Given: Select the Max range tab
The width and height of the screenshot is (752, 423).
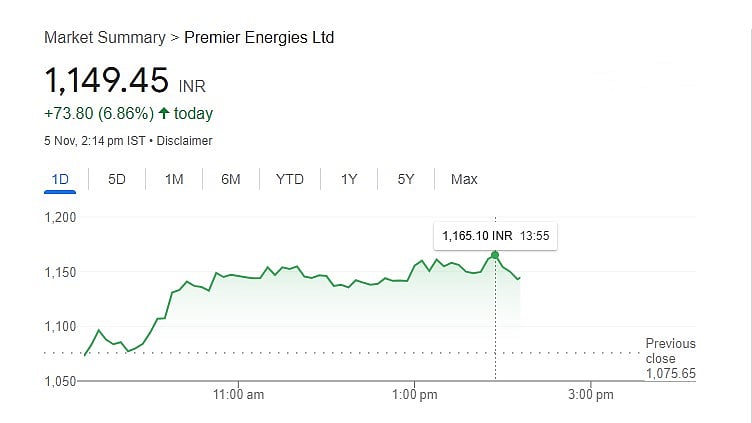Looking at the screenshot, I should click(x=464, y=180).
